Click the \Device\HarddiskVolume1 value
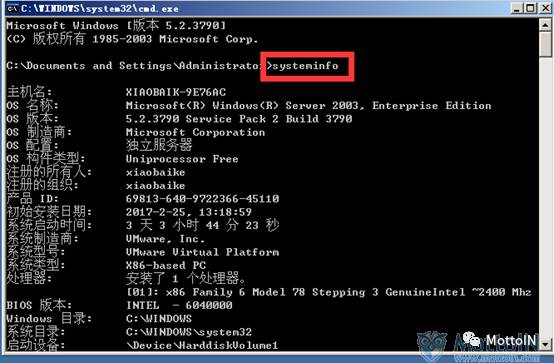This screenshot has width=554, height=363. click(x=202, y=345)
